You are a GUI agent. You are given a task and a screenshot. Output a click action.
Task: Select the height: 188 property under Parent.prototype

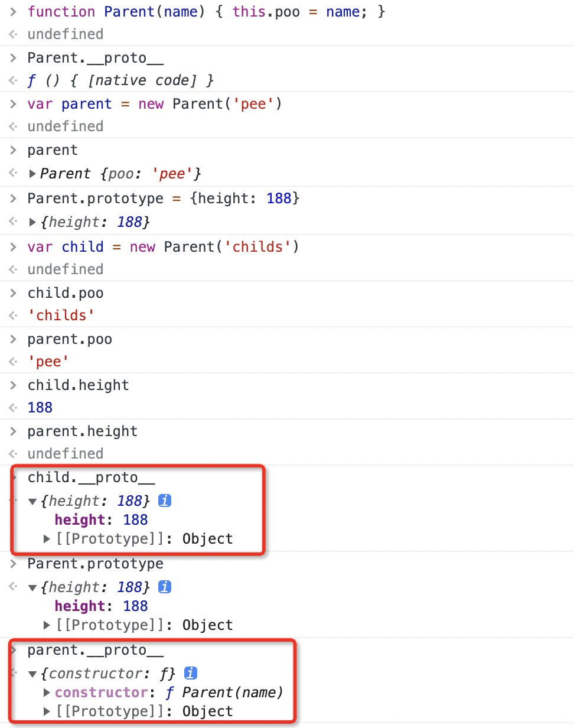(x=101, y=606)
